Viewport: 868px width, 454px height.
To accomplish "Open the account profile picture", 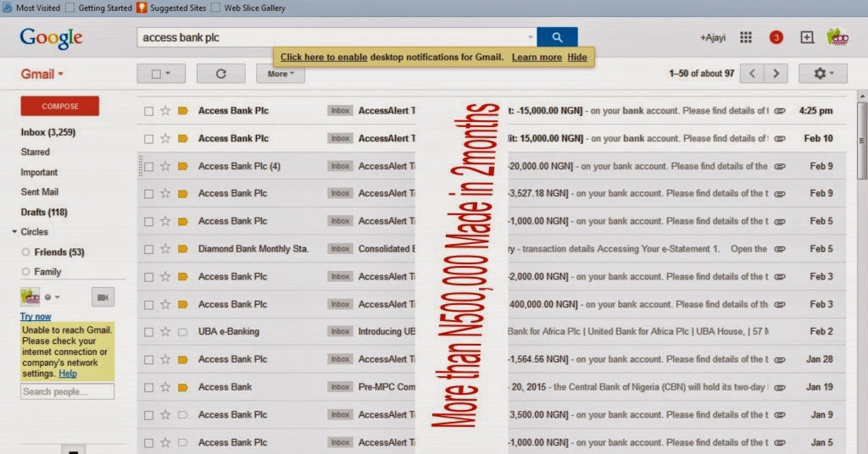I will 837,37.
